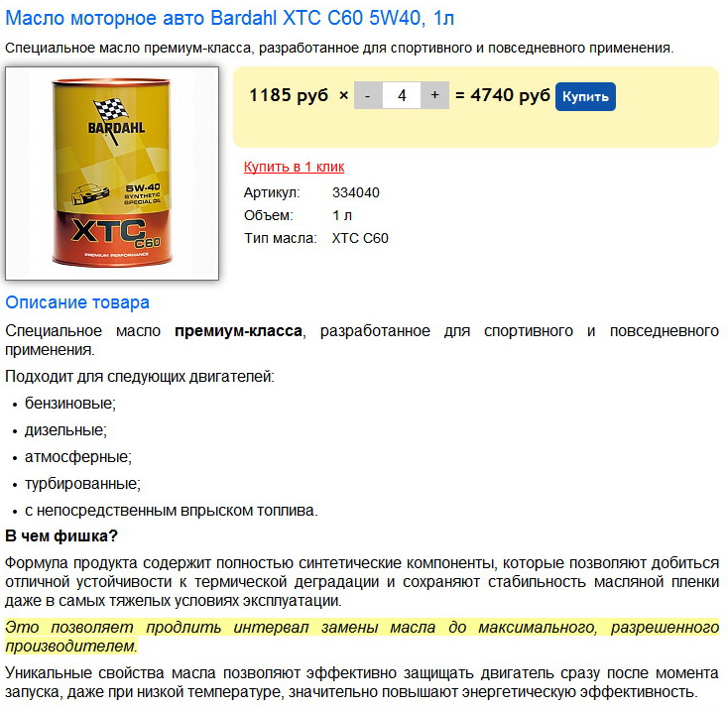Open the Bardahl oil can product image
This screenshot has height=709, width=728.
[112, 174]
